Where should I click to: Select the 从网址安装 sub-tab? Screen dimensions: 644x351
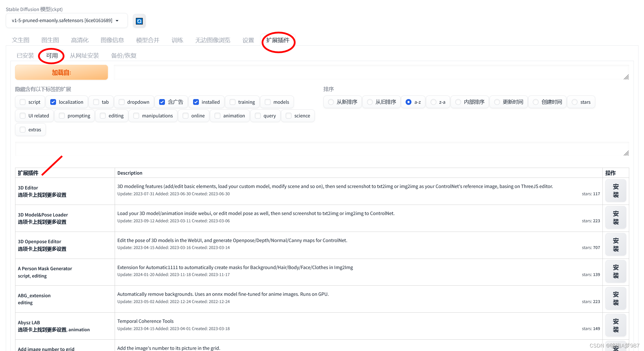(x=84, y=55)
